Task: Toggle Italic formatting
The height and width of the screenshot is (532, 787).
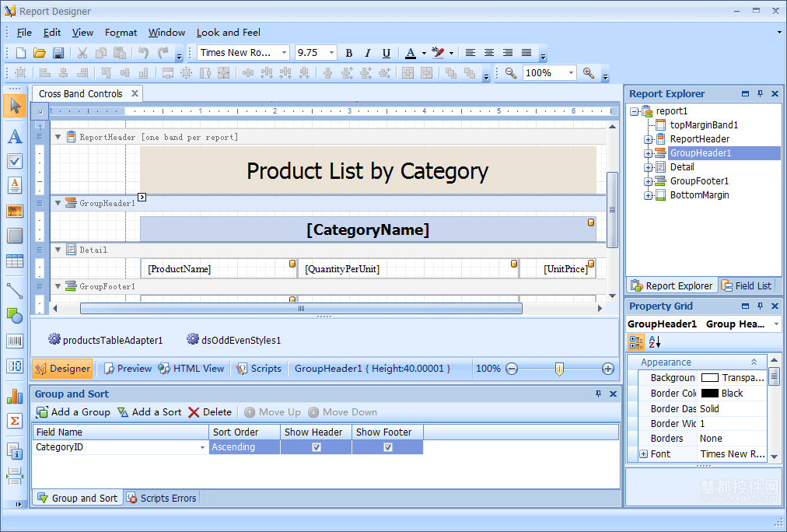Action: coord(367,53)
